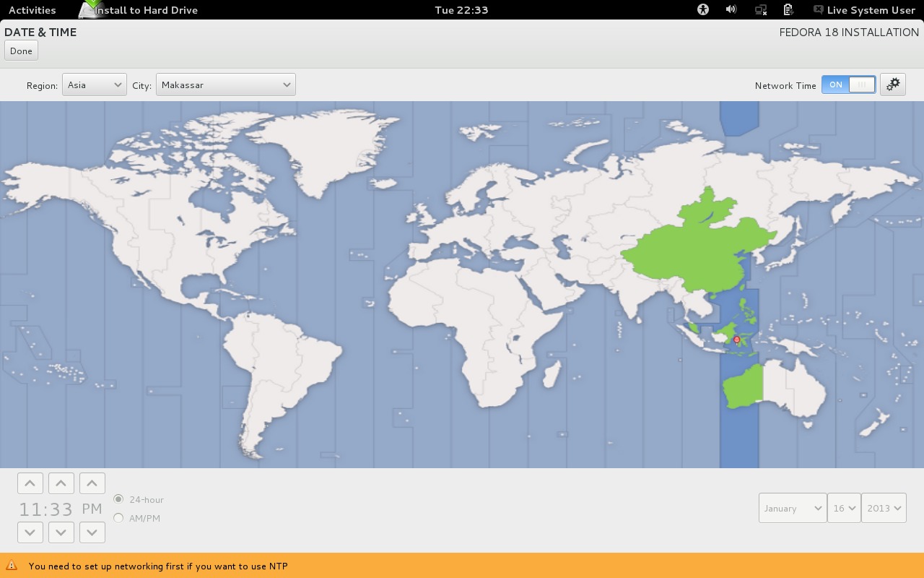924x578 pixels.
Task: Click the 11:33 time display
Action: [46, 509]
